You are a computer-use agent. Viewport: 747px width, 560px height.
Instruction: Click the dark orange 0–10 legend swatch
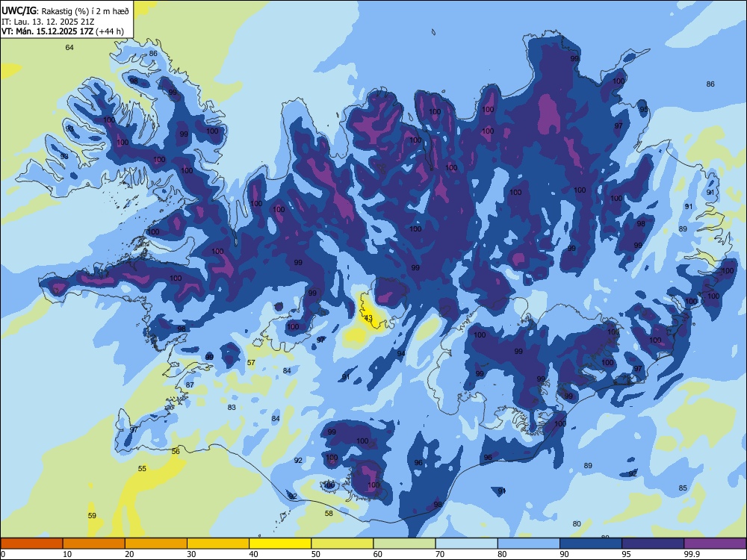click(x=31, y=544)
